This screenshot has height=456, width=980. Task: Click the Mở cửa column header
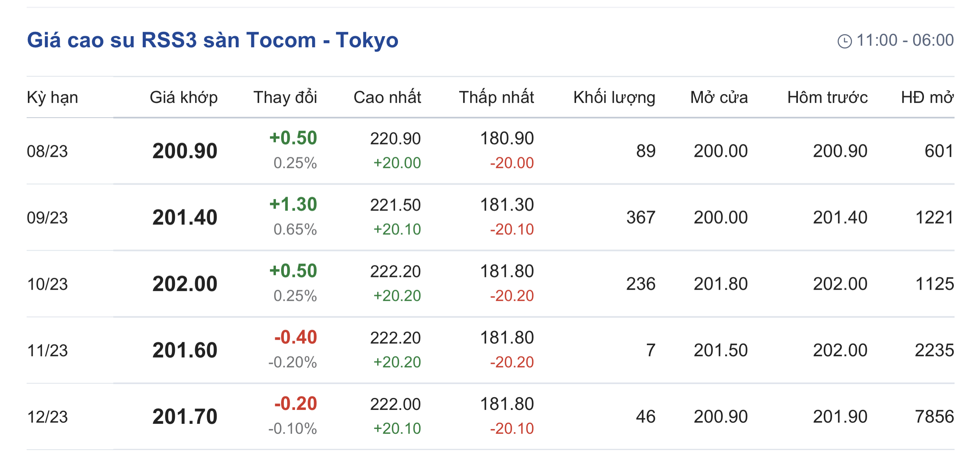[x=719, y=98]
